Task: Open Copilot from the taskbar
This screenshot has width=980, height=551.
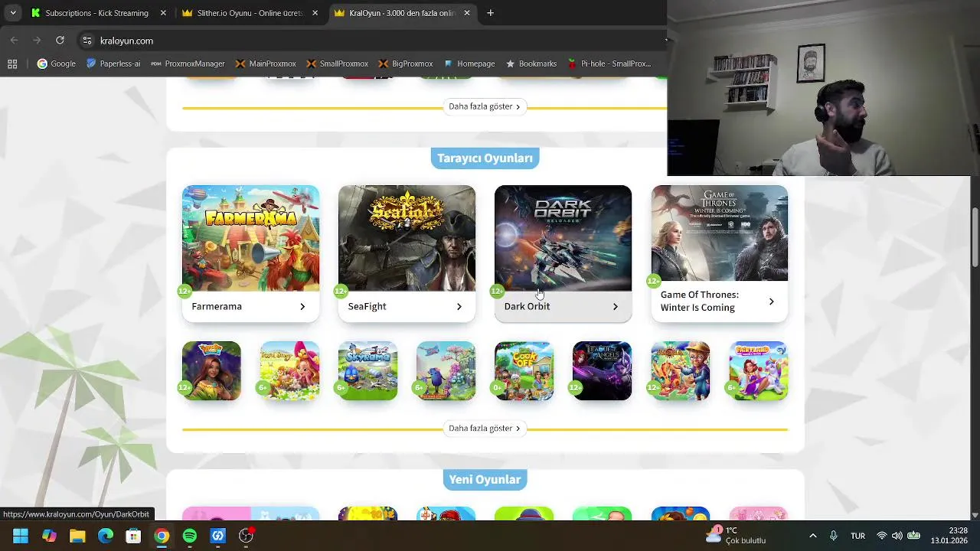Action: [49, 536]
